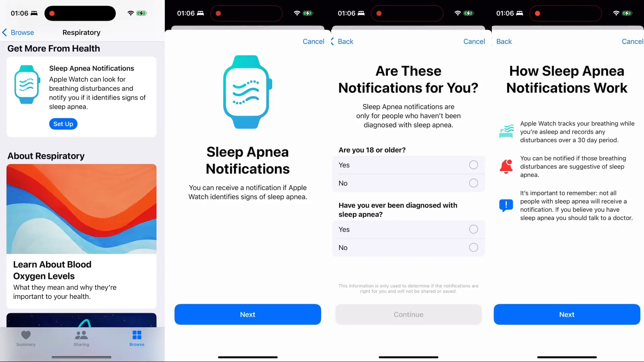
Task: Tap Cancel on How Notifications Work screen
Action: pos(633,41)
